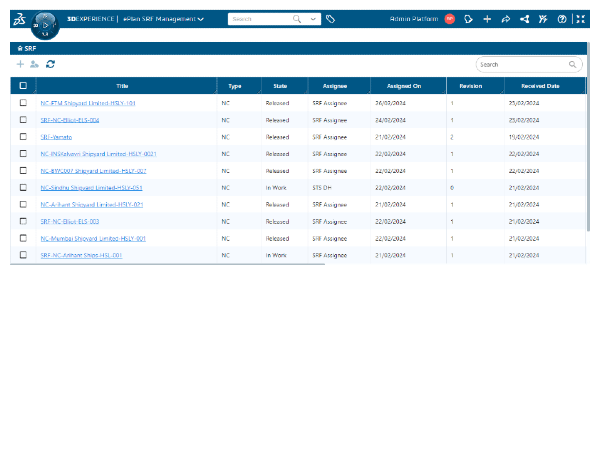Click the Share arrow icon
The height and width of the screenshot is (474, 600).
(506, 19)
